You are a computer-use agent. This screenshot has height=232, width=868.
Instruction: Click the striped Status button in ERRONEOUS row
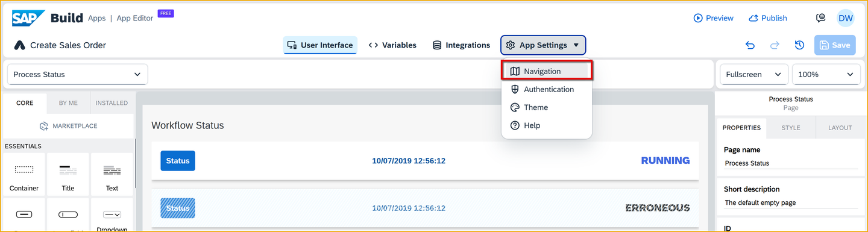click(178, 208)
